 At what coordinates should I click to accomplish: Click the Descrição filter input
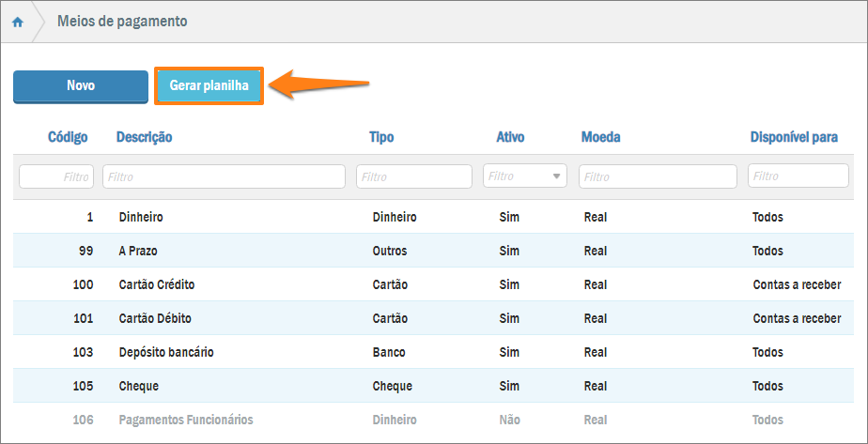(224, 176)
